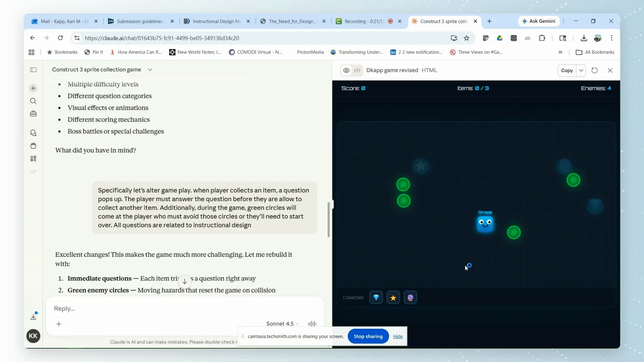Open the search tabs icon in toolbar

pyautogui.click(x=563, y=38)
